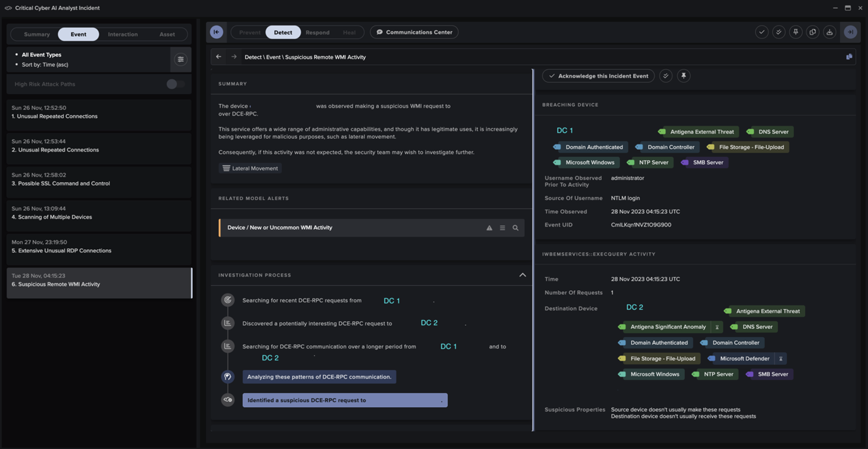This screenshot has height=449, width=868.
Task: Pin this incident event beside Acknowledge button
Action: (x=683, y=76)
